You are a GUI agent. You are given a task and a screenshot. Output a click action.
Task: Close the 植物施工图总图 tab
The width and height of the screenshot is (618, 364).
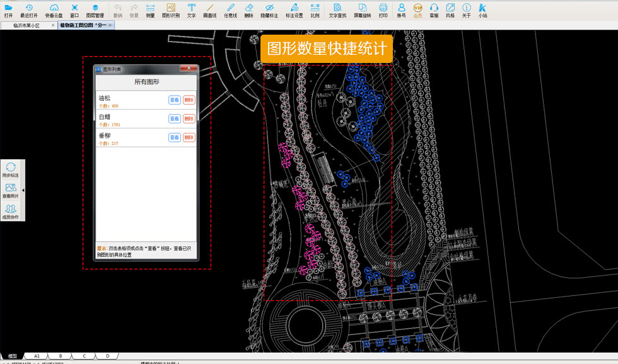point(110,25)
